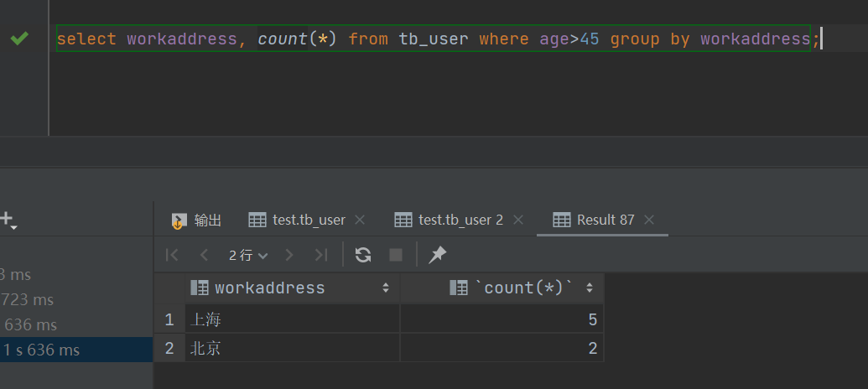Sort by the count(*) column arrows
This screenshot has width=868, height=389.
(589, 288)
